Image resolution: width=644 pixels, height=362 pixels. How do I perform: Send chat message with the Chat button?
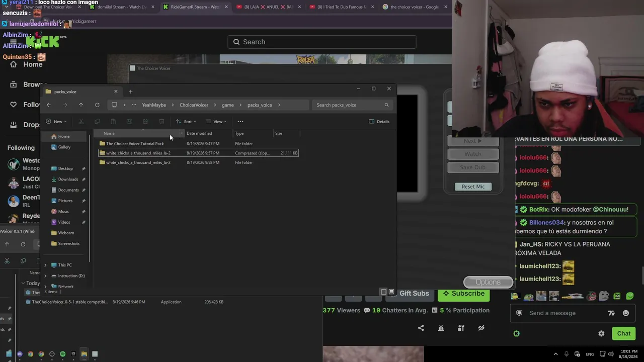(624, 333)
